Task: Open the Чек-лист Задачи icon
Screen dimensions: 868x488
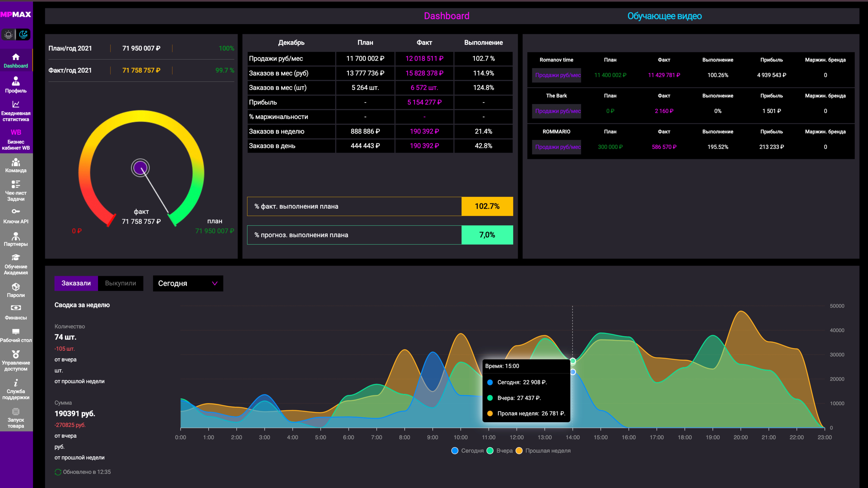Action: coord(16,184)
